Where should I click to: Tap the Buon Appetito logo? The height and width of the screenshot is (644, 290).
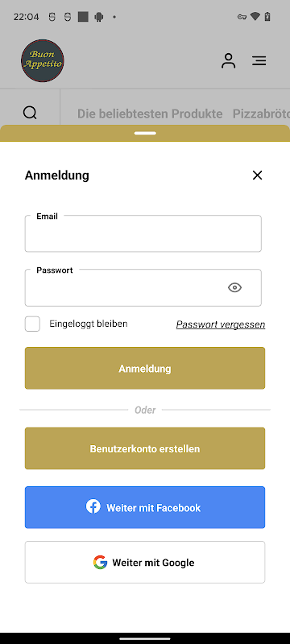(x=43, y=61)
